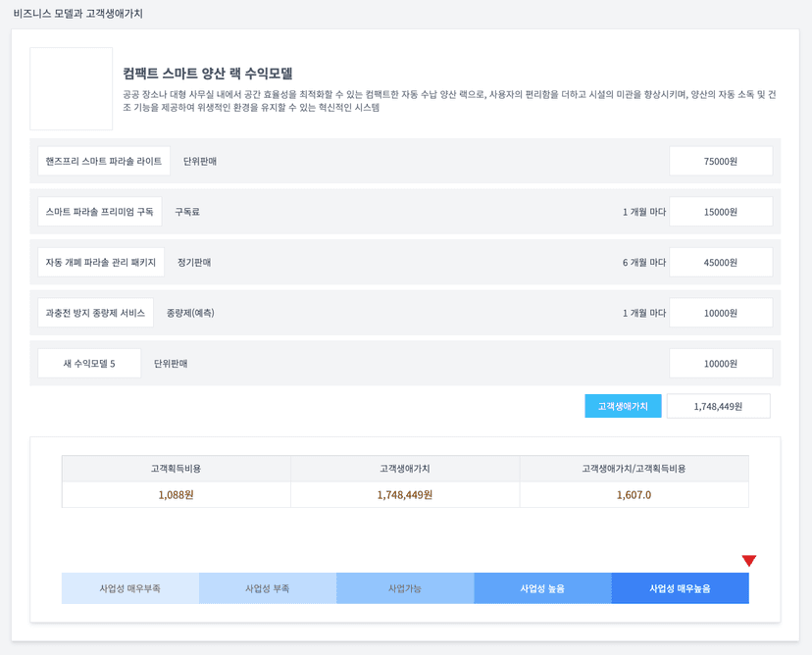Click the red triangle viability indicator

(749, 559)
